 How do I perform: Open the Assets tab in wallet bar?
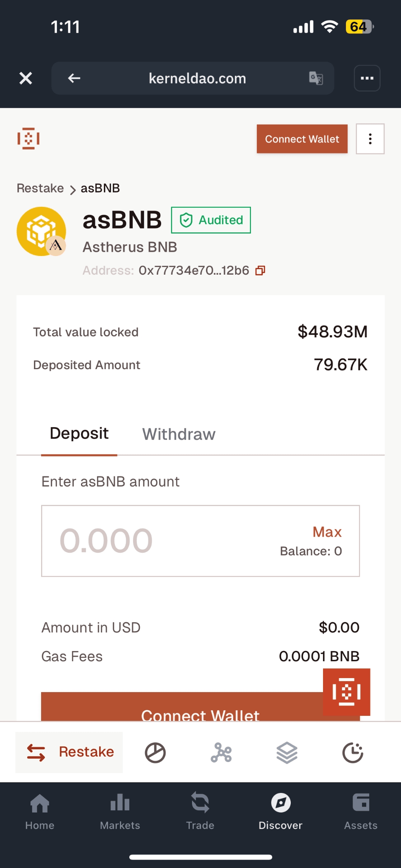[x=361, y=811]
